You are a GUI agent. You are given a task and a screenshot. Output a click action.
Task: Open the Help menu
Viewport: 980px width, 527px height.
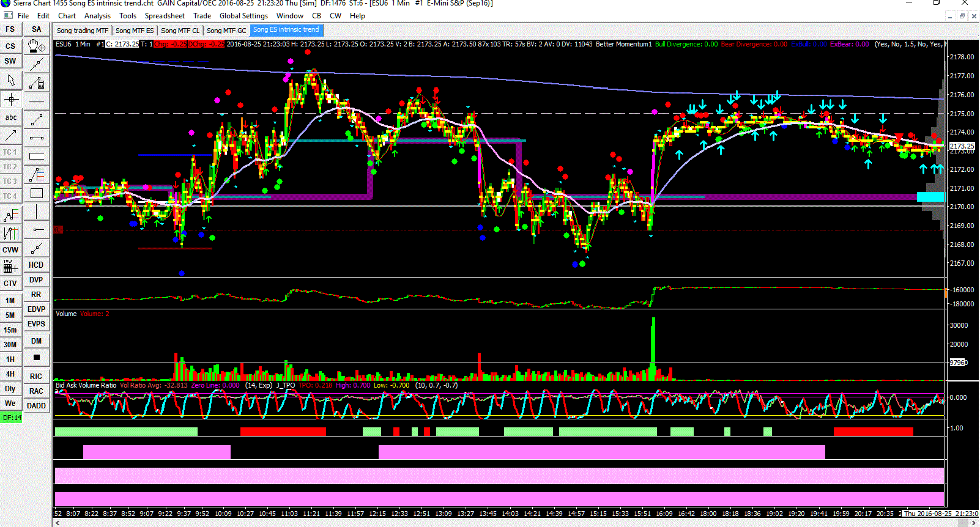pos(357,16)
